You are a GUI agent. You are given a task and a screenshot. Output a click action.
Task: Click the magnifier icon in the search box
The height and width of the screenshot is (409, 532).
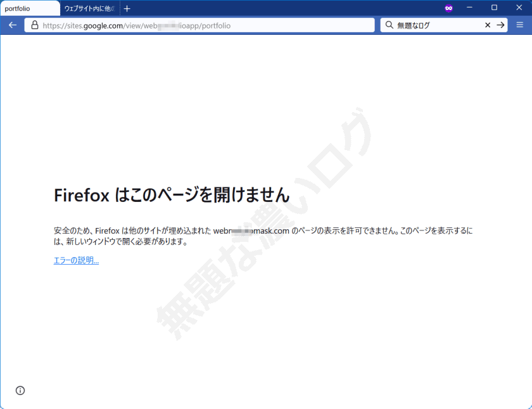(x=389, y=25)
